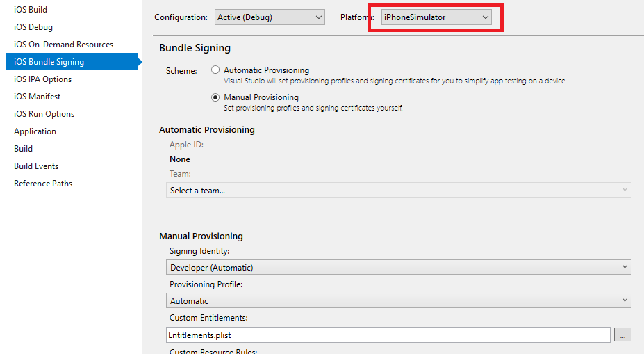The image size is (644, 354).
Task: Open the Platform iPhoneSimulator dropdown
Action: (436, 17)
